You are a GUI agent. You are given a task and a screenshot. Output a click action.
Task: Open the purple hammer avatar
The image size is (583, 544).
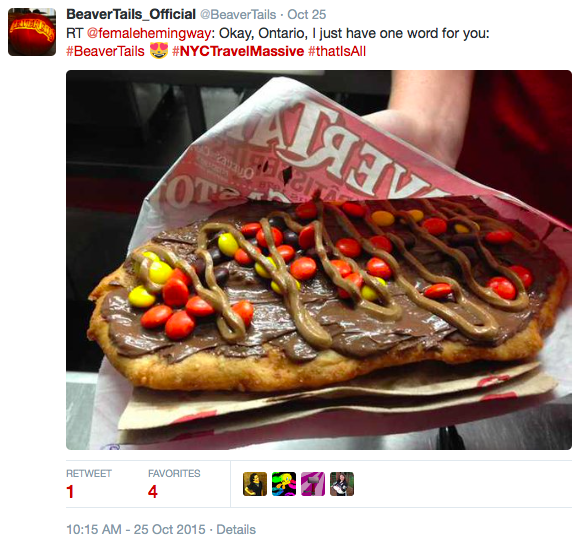coord(313,484)
